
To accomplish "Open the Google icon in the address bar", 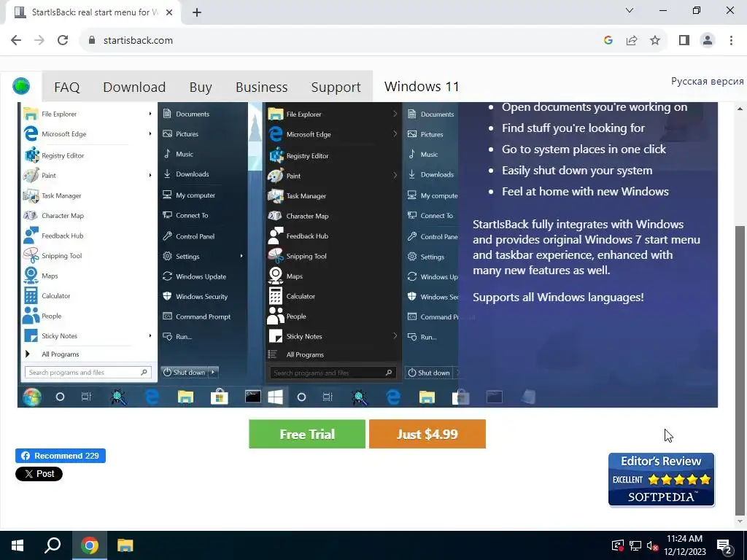I will pyautogui.click(x=608, y=41).
